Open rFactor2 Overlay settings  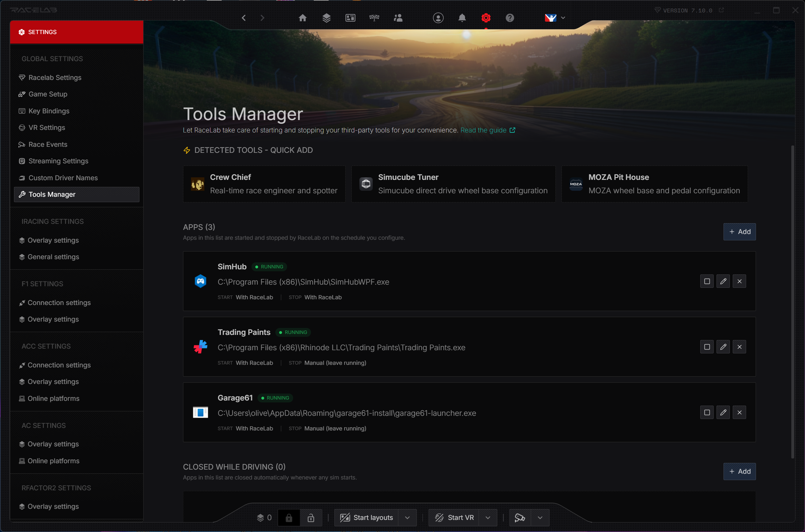[x=77, y=506]
